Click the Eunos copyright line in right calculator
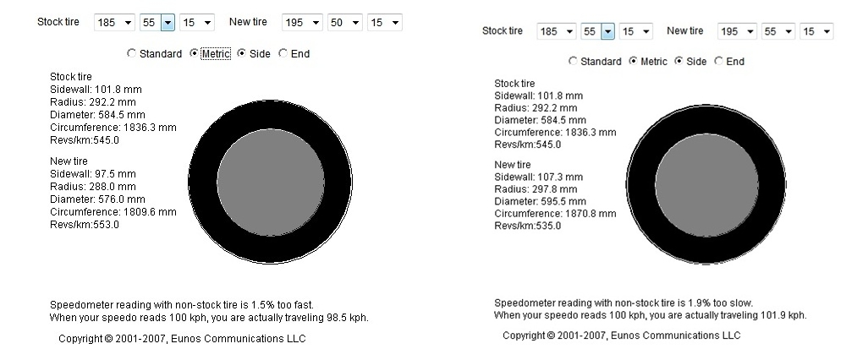 coord(622,335)
